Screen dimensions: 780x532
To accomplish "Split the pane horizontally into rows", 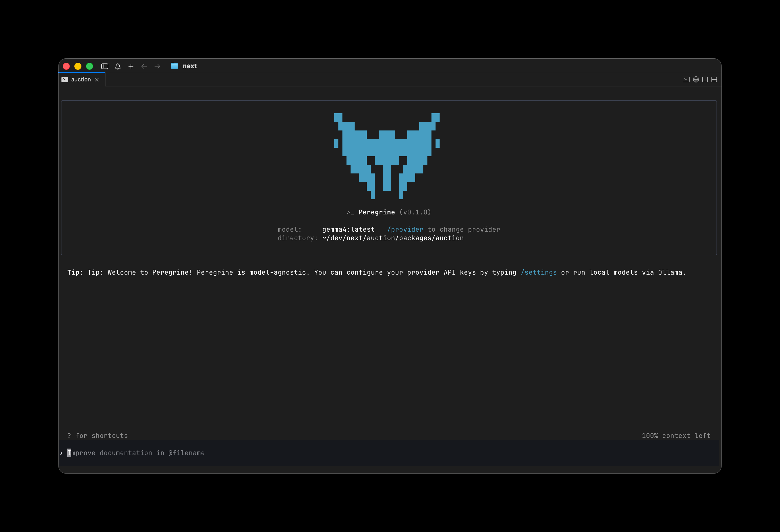I will [x=714, y=79].
